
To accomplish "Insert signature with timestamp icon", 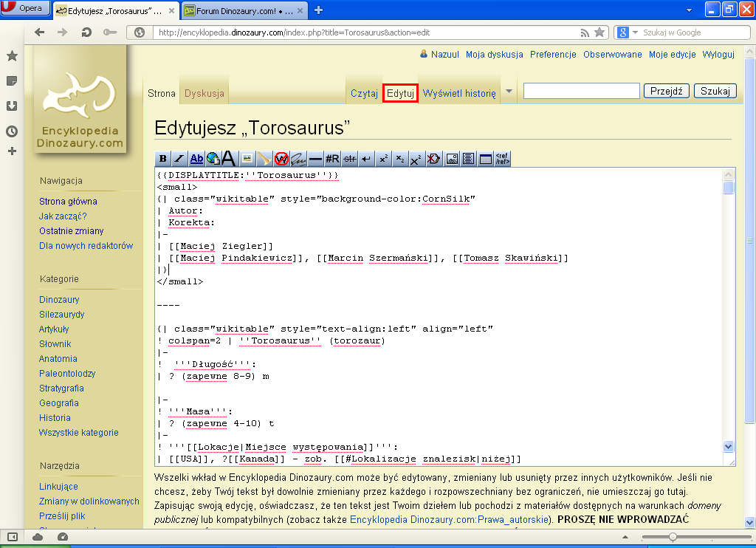I will (298, 159).
